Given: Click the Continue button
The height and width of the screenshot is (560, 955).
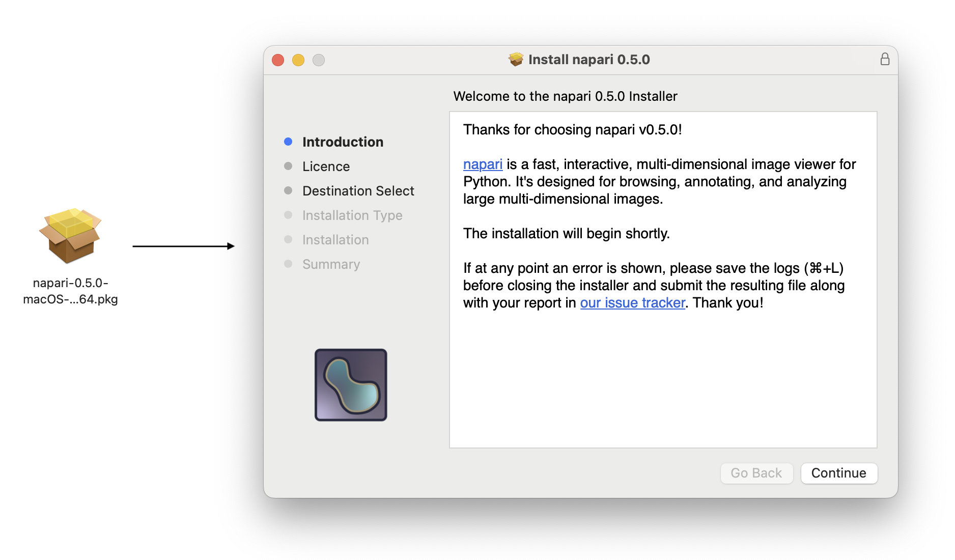Looking at the screenshot, I should click(x=839, y=473).
